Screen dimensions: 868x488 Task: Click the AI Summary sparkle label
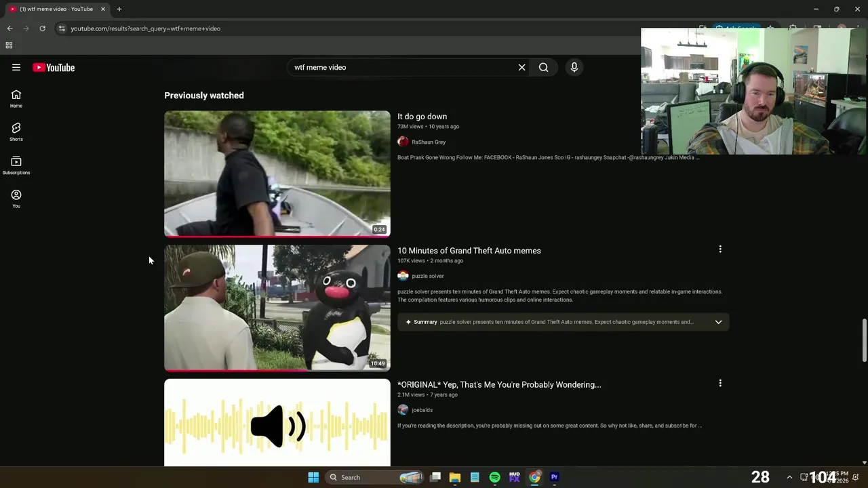pyautogui.click(x=421, y=322)
